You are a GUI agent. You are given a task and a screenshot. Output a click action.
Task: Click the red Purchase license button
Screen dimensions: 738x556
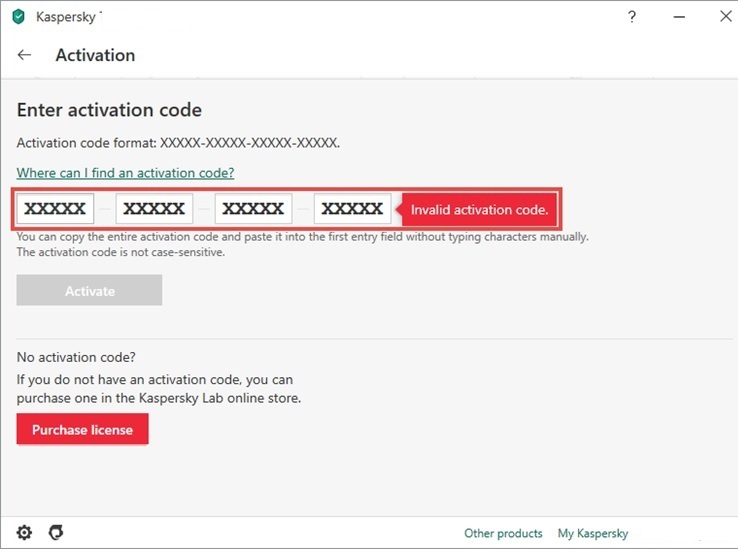(x=82, y=430)
